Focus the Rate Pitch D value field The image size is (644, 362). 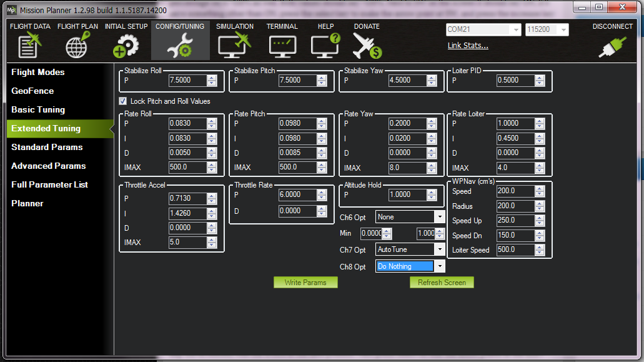tap(297, 153)
